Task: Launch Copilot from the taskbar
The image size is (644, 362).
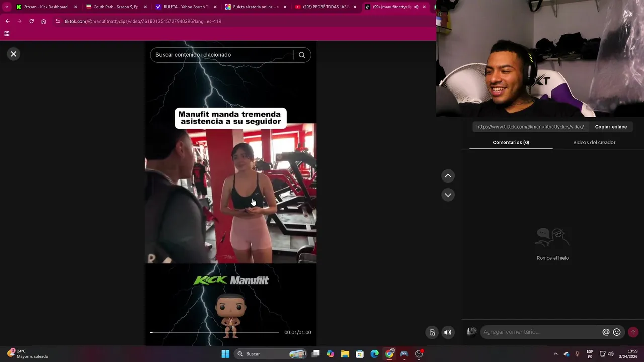Action: [330, 354]
